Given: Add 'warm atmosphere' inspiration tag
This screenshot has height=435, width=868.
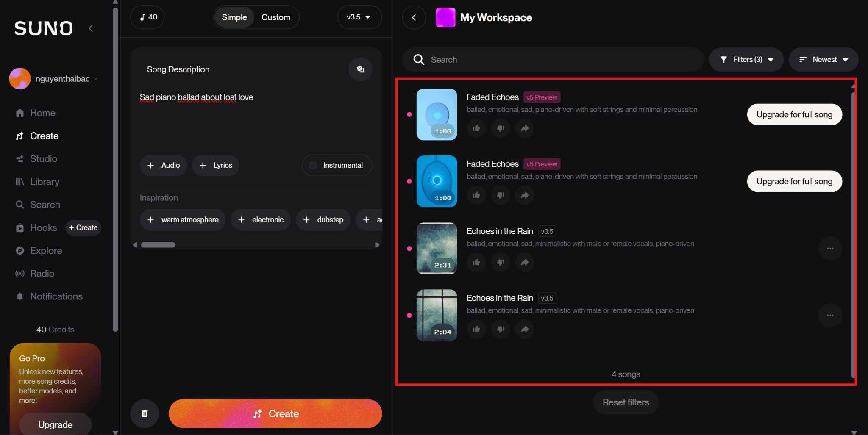Looking at the screenshot, I should pos(183,220).
